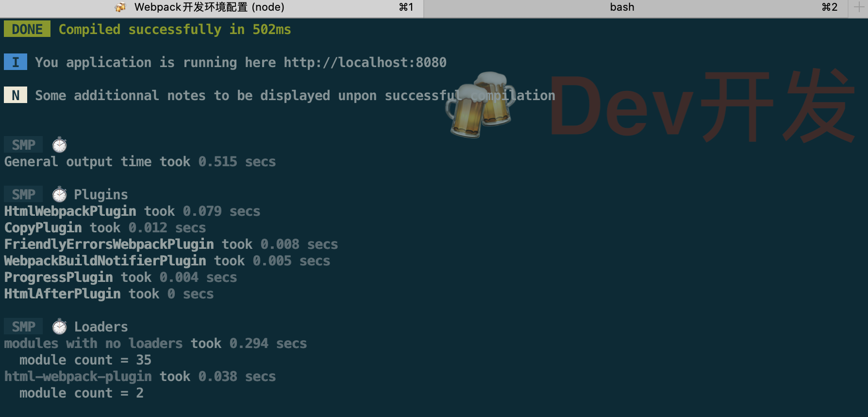Click 'module count = 35' text
Screen dimensions: 868x417
[x=85, y=360]
